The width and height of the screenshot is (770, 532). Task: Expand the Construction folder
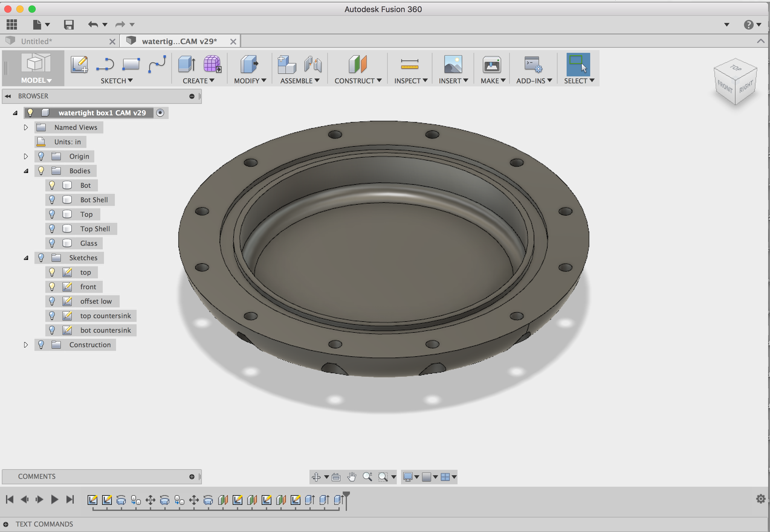point(25,345)
